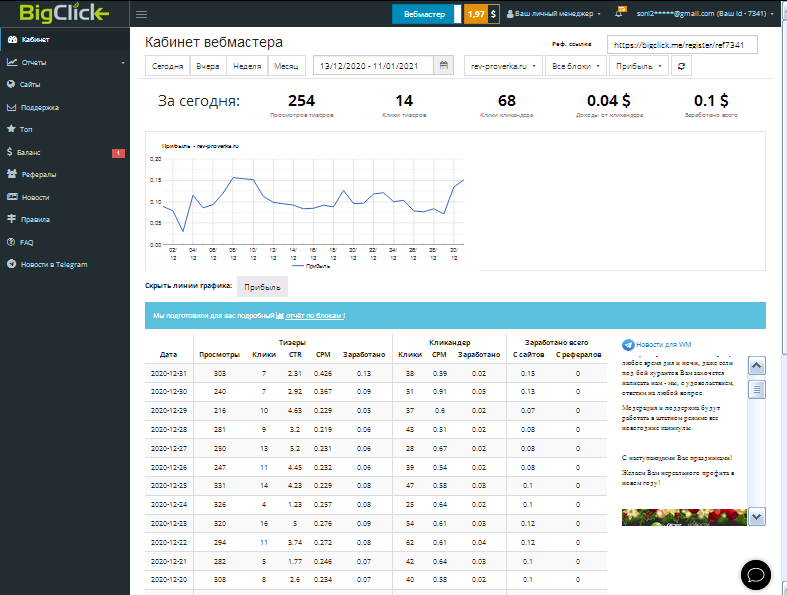787x595 pixels.
Task: Select the Неделя period tab
Action: click(246, 66)
